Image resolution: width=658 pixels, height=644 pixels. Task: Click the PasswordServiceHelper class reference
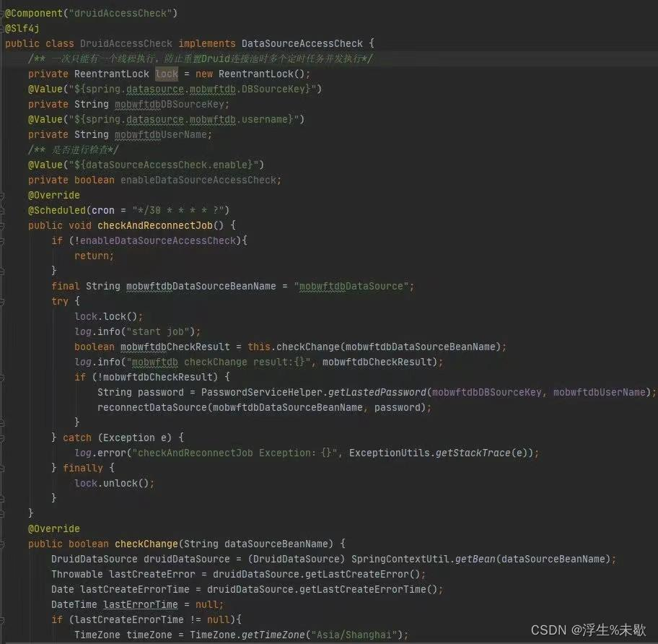[x=261, y=393]
